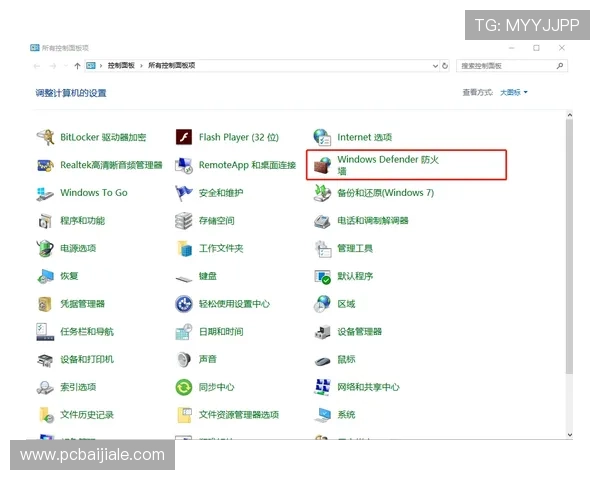This screenshot has height=480, width=600.
Task: Open the 设备和打印机 icon
Action: coord(45,359)
